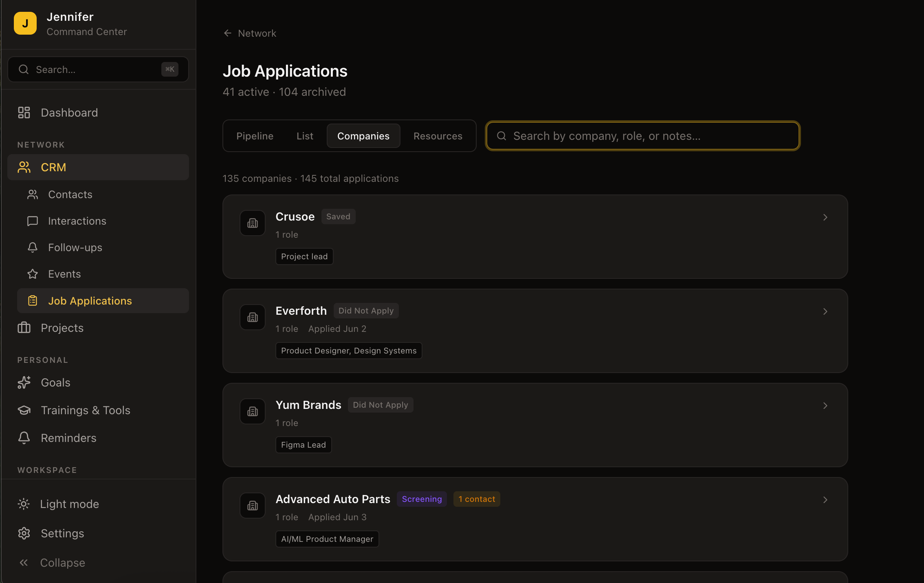Click the AI/ML Product Manager tag
Image resolution: width=924 pixels, height=583 pixels.
point(327,539)
